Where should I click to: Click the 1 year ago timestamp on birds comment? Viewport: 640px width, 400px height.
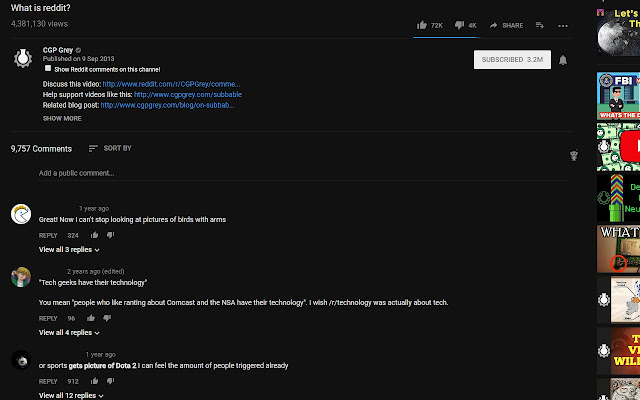(x=94, y=209)
